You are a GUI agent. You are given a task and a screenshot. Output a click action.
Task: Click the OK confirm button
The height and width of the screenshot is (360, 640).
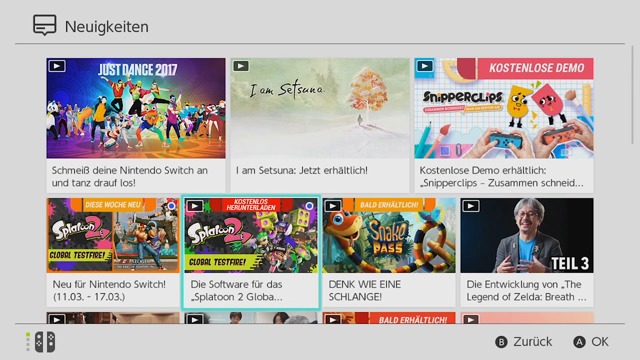pyautogui.click(x=591, y=342)
